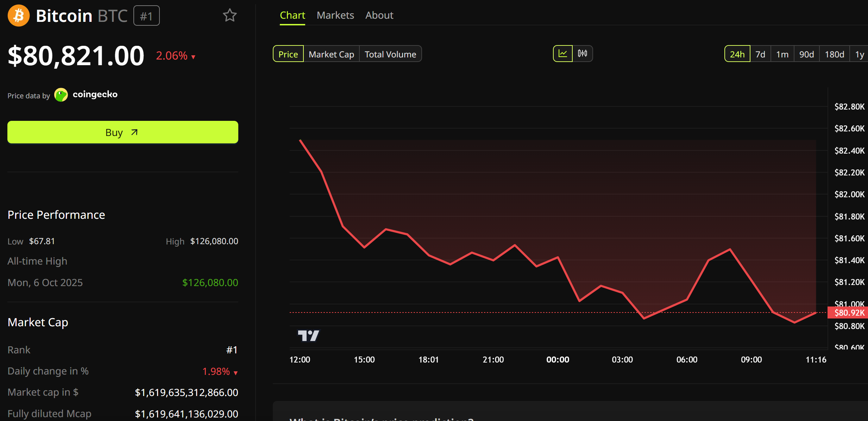Select the 1m time range
The image size is (868, 421).
coord(782,54)
